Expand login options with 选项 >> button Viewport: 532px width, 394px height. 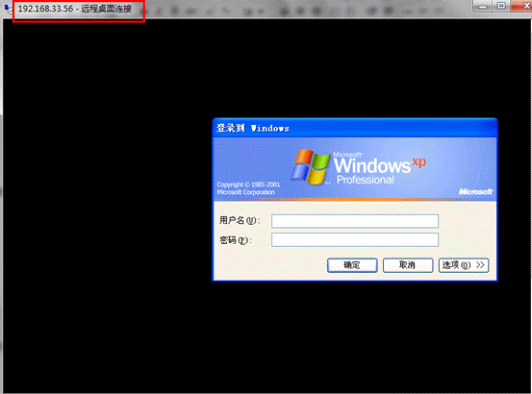coord(464,265)
